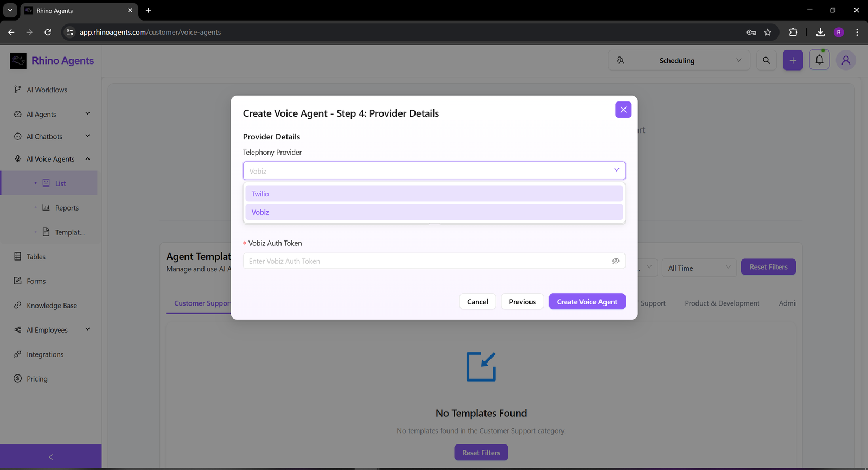Expand the Scheduling workspace dropdown
Viewport: 868px width, 470px height.
(679, 60)
